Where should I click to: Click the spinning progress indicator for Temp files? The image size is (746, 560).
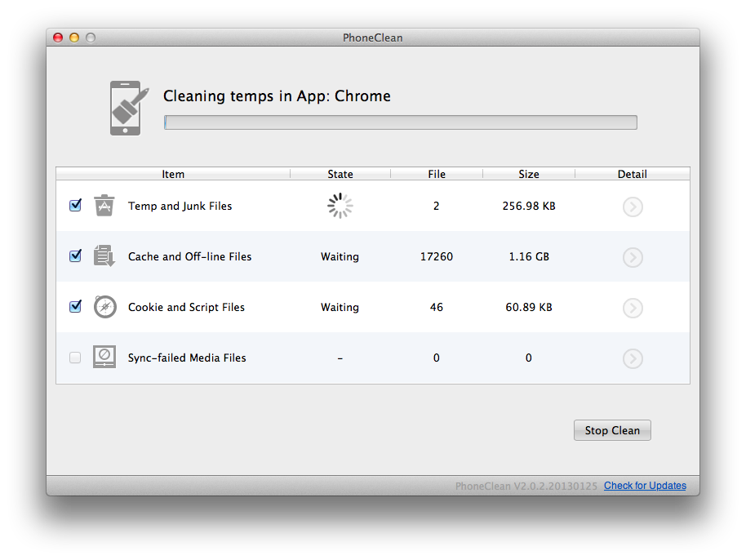click(x=340, y=206)
